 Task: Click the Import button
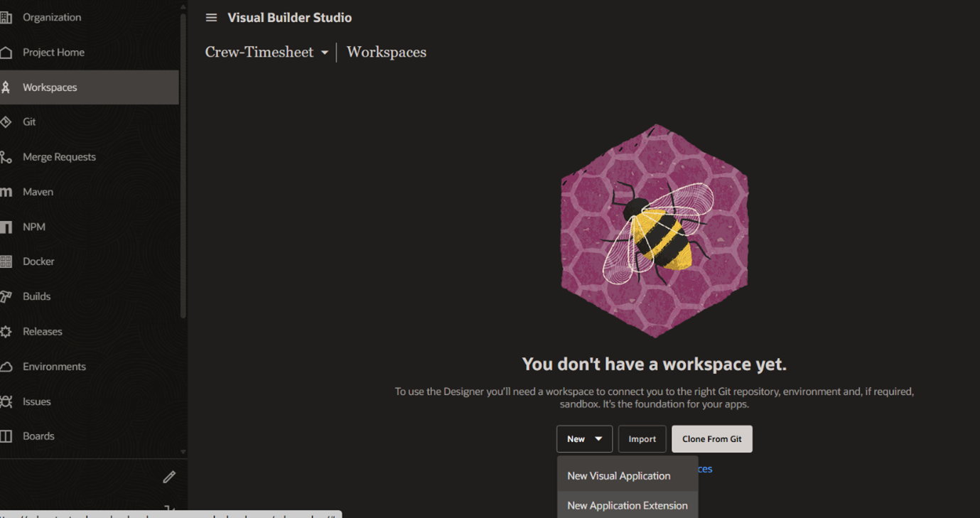(642, 439)
